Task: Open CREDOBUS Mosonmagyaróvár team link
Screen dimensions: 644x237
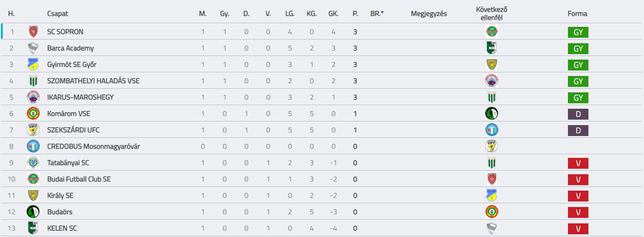Action: pos(93,146)
